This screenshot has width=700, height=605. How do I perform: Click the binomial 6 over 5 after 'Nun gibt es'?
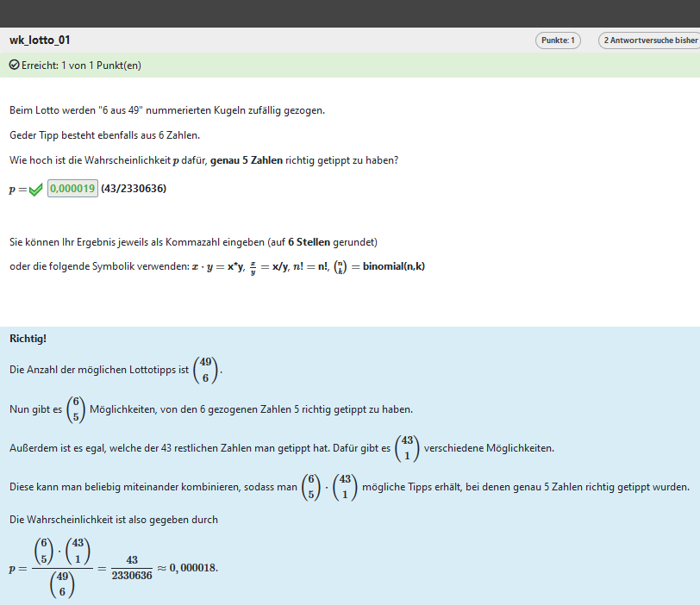[77, 409]
